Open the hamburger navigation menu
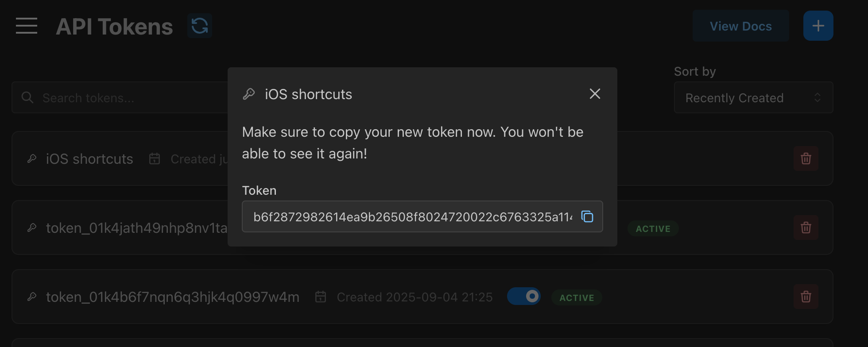This screenshot has height=347, width=868. coord(27,26)
